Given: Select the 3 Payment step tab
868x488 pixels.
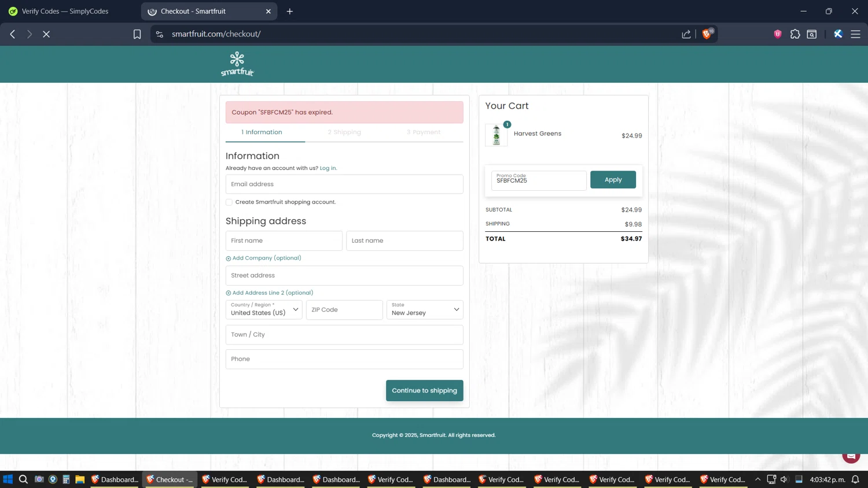Looking at the screenshot, I should 424,132.
